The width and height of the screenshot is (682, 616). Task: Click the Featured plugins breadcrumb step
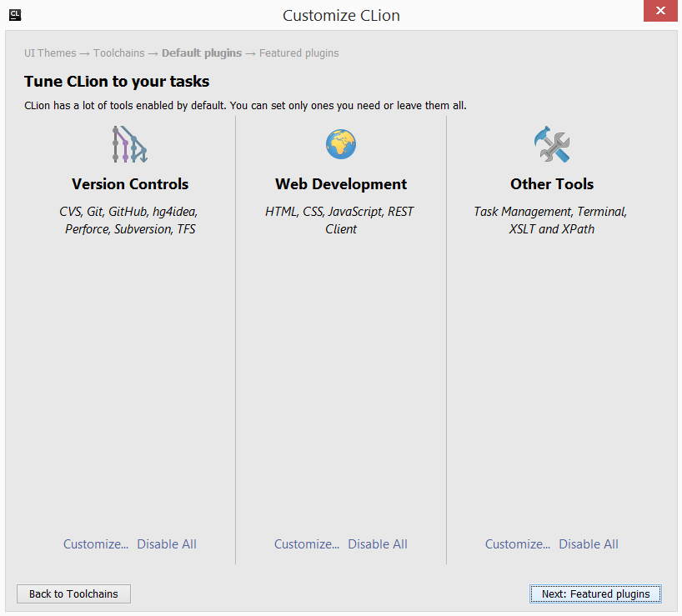(x=298, y=53)
